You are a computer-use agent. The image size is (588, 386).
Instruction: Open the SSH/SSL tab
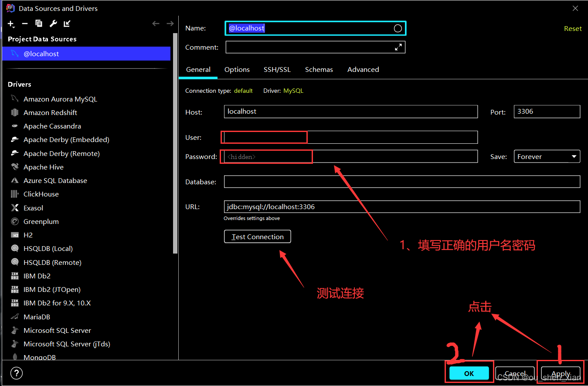click(x=277, y=69)
